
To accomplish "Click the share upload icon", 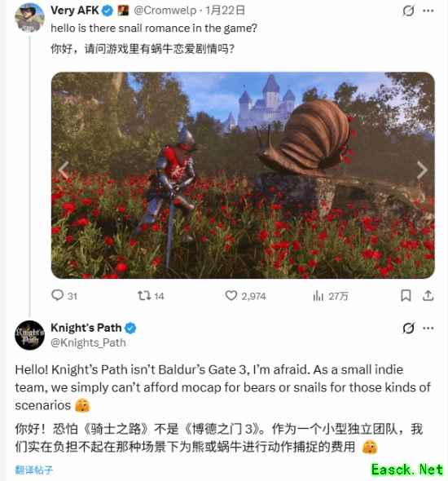I will tap(428, 296).
